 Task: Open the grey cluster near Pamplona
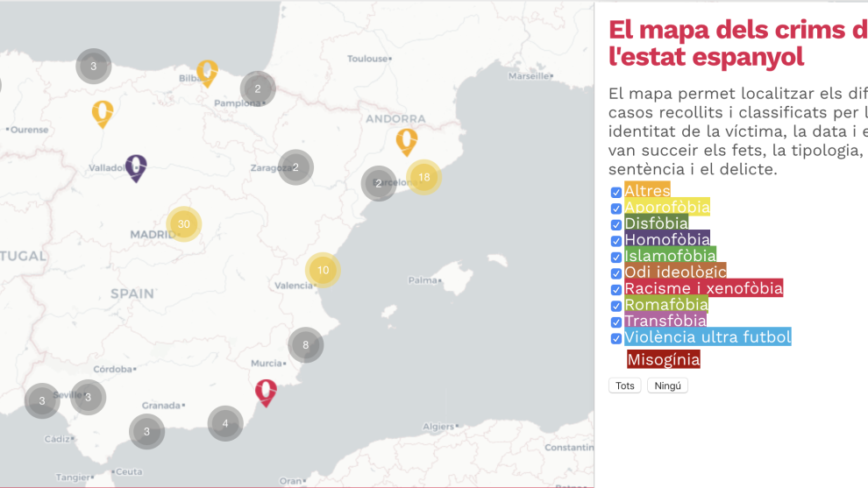(x=258, y=88)
